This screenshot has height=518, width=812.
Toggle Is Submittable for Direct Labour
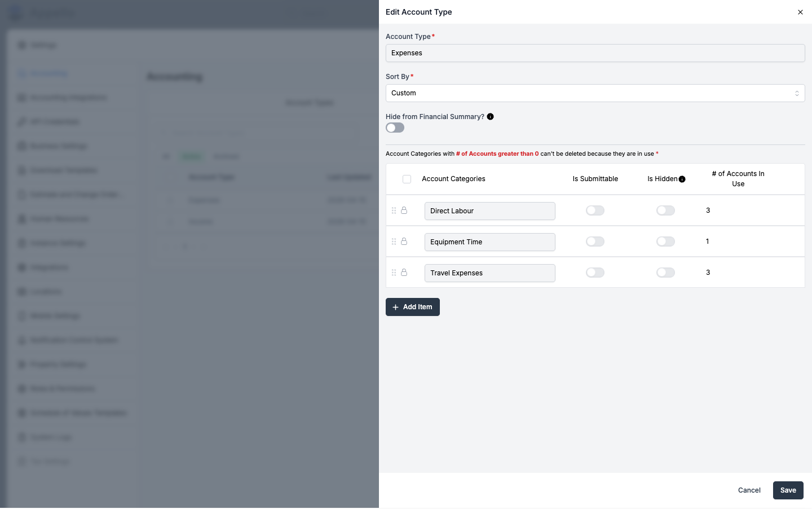coord(595,210)
